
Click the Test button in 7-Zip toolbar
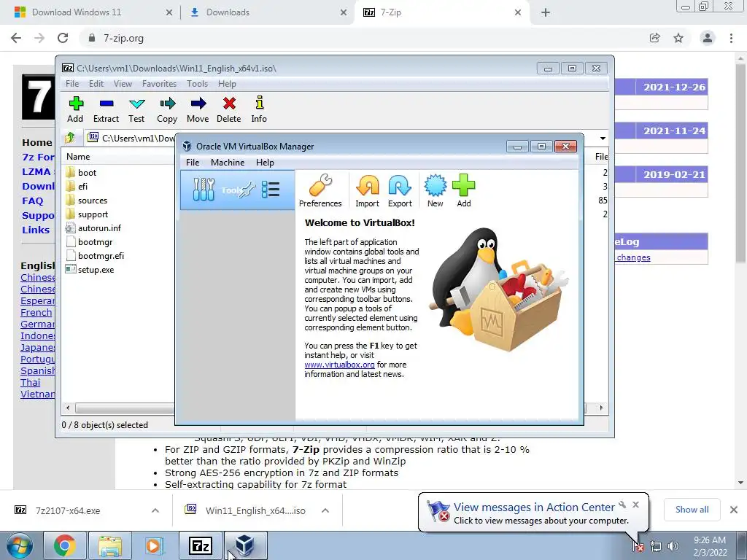(x=136, y=109)
